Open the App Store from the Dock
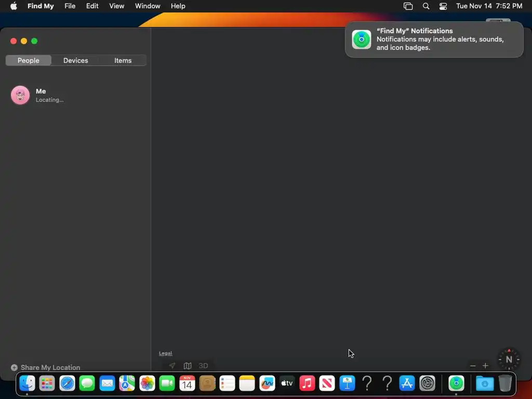Image resolution: width=532 pixels, height=399 pixels. [407, 383]
